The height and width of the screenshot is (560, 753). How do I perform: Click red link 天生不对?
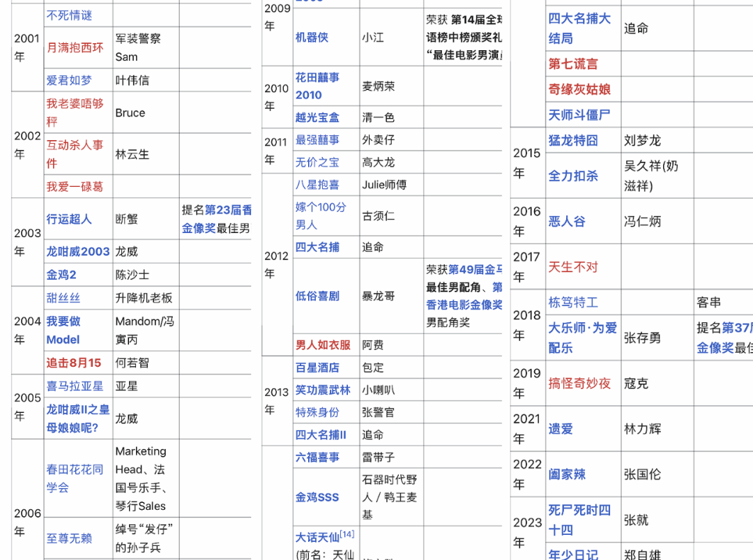(573, 266)
